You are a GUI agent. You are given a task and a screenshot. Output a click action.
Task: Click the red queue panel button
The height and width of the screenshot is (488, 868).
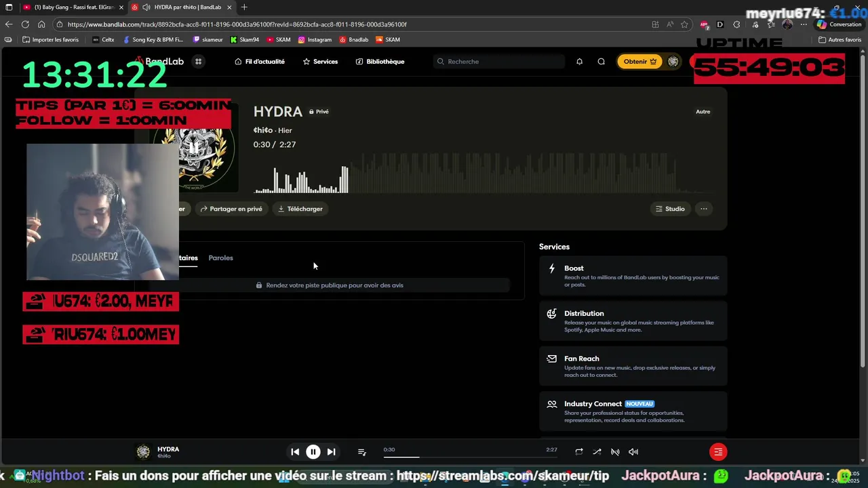tap(718, 452)
